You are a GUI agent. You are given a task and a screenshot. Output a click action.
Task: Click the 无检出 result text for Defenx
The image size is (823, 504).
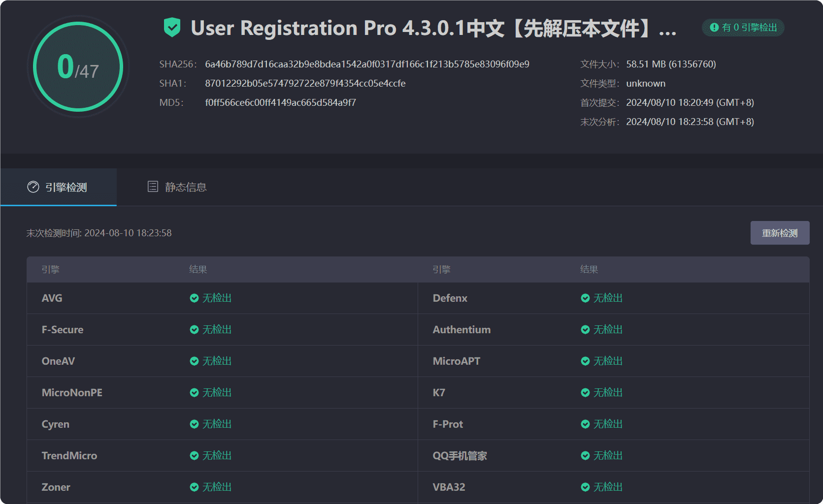[x=608, y=298]
